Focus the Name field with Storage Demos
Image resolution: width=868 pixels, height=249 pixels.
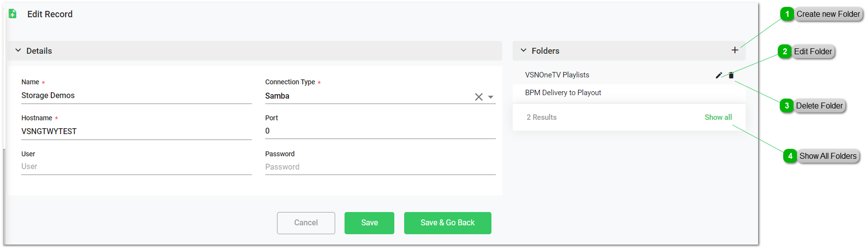(136, 96)
